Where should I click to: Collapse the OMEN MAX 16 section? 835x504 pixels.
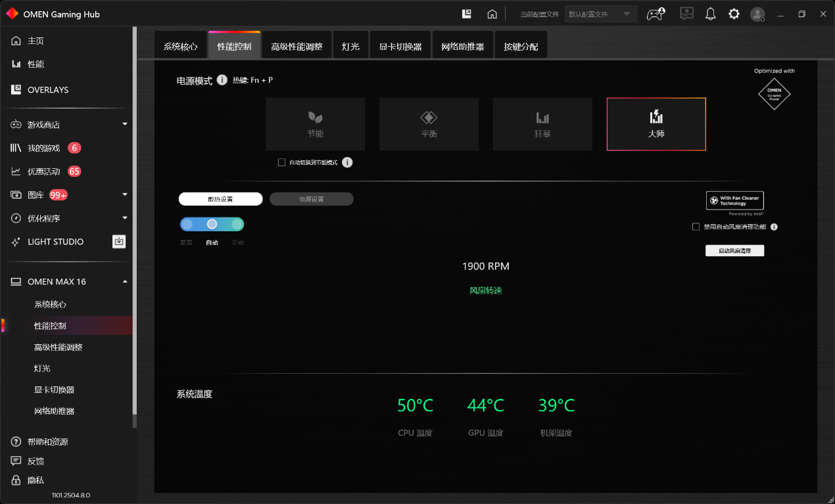click(124, 281)
